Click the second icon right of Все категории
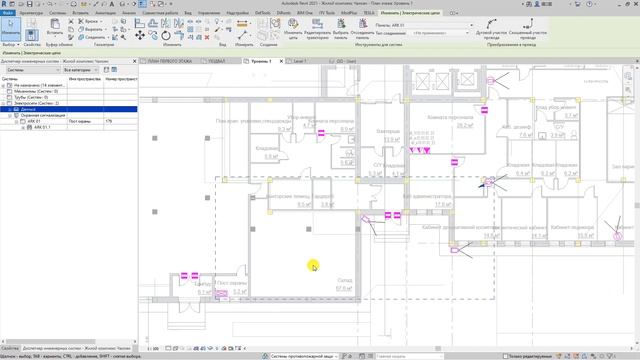Image resolution: width=640 pixels, height=360 pixels. tap(114, 70)
